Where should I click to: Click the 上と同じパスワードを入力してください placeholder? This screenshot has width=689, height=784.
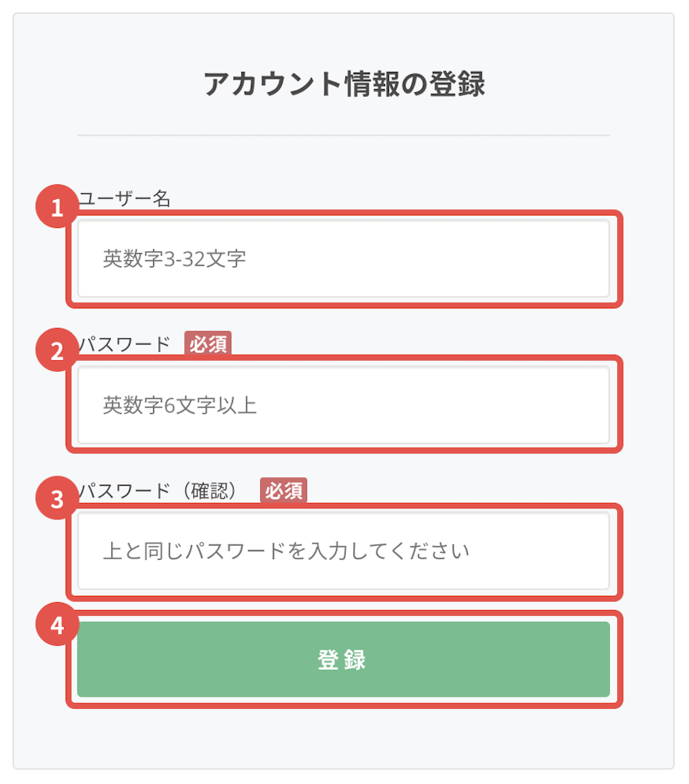pos(286,551)
